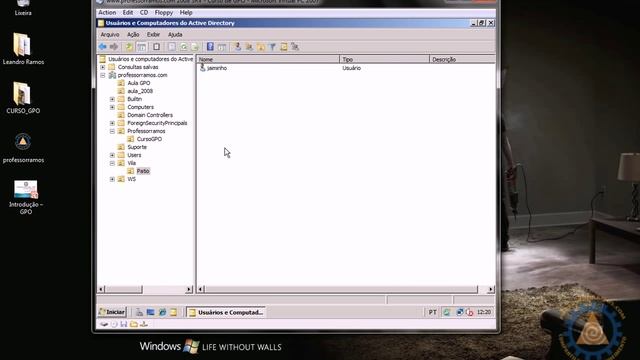Screen dimensions: 640x360
Task: Collapse the Professorramos organizational unit
Action: point(112,131)
